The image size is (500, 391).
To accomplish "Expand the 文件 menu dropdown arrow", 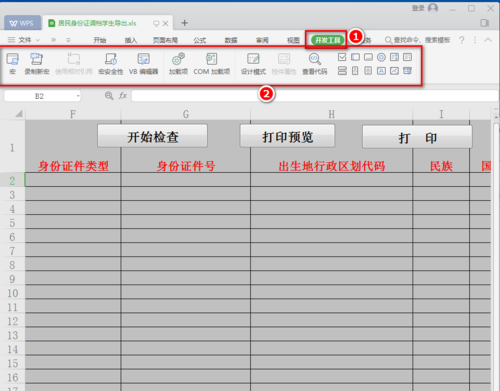I will coord(38,40).
